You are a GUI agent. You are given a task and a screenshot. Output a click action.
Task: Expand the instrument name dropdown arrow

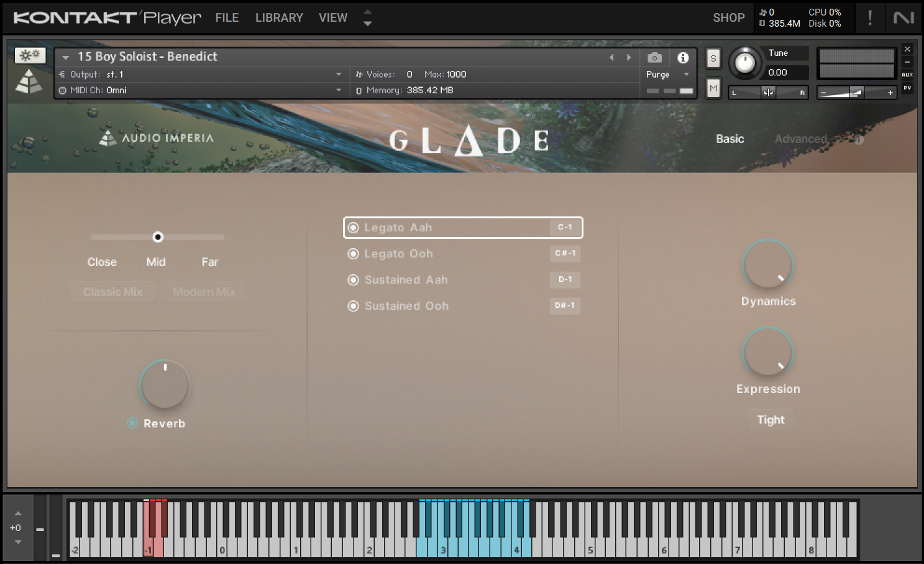(65, 57)
